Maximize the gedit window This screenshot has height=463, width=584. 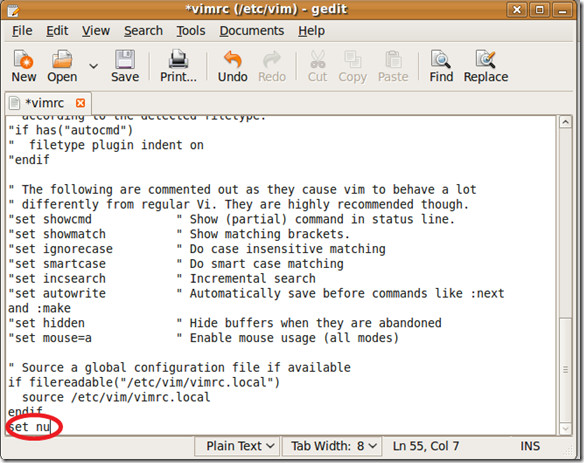coord(539,10)
